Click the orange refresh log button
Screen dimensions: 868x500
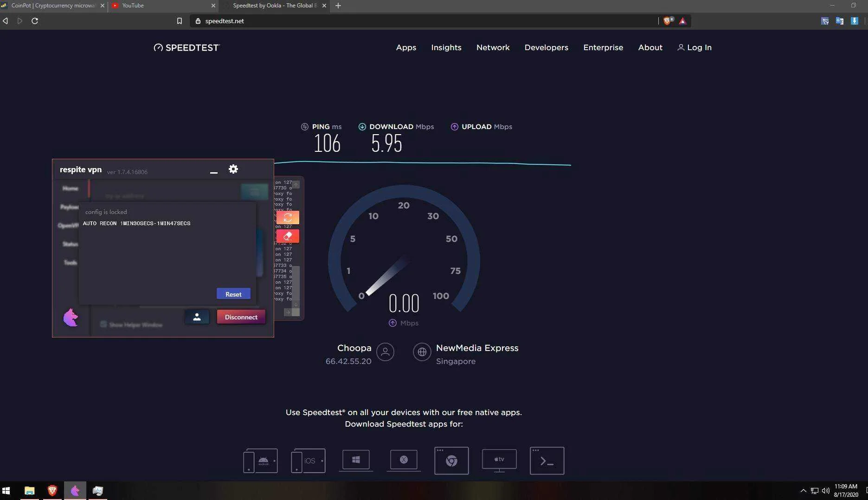click(288, 217)
